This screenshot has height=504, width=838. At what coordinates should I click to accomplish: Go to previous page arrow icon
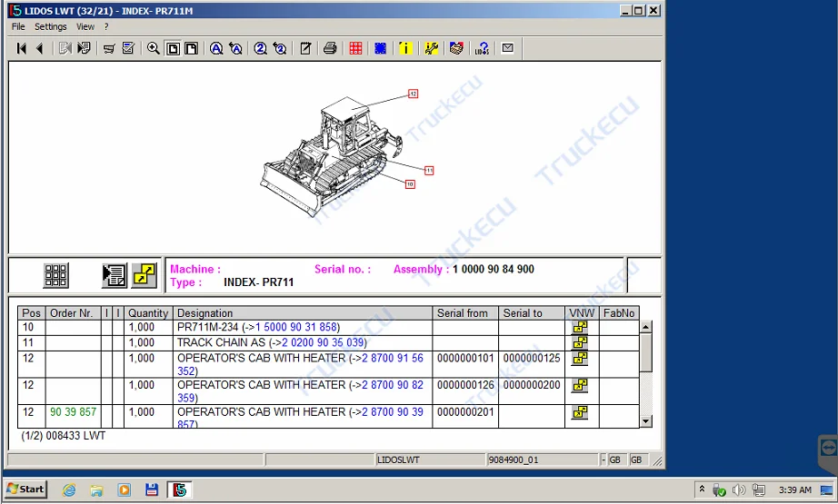tap(40, 49)
